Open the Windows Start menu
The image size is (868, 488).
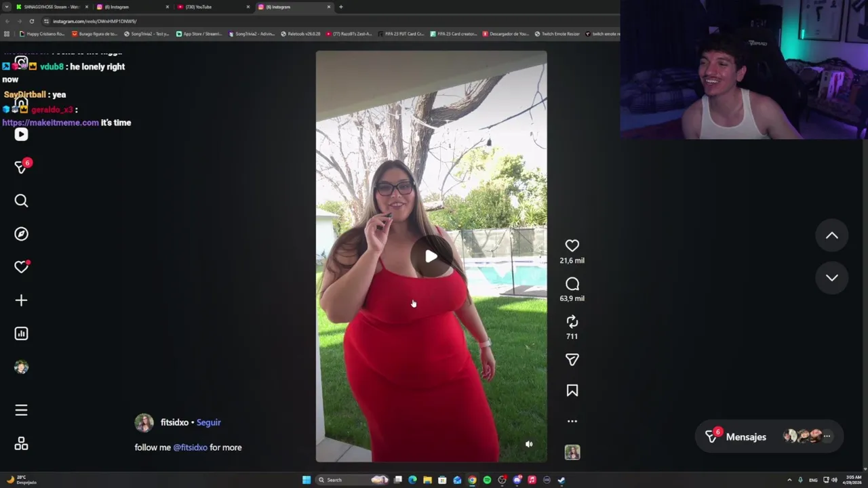click(307, 480)
